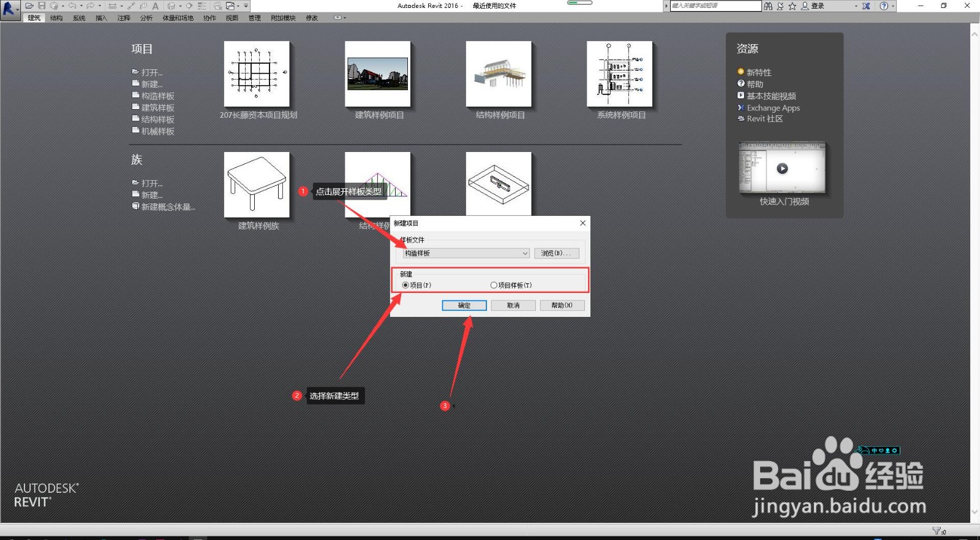
Task: Click the 帮助(H) button in dialog
Action: tap(562, 305)
